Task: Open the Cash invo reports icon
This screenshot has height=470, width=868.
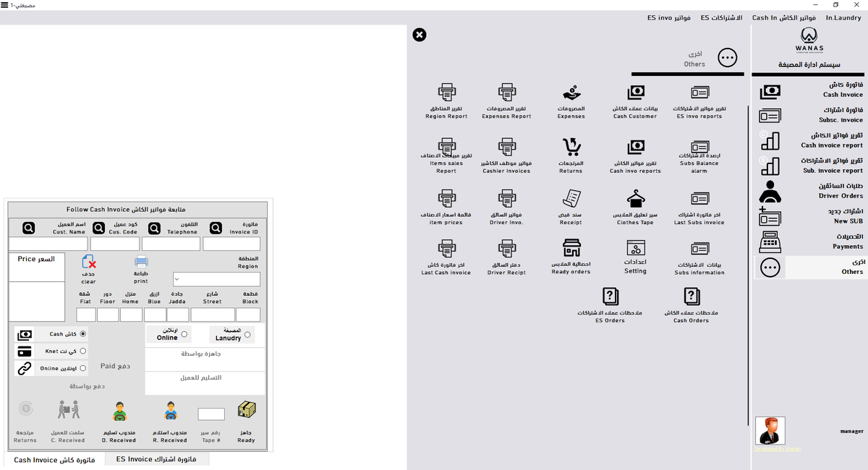Action: [636, 147]
